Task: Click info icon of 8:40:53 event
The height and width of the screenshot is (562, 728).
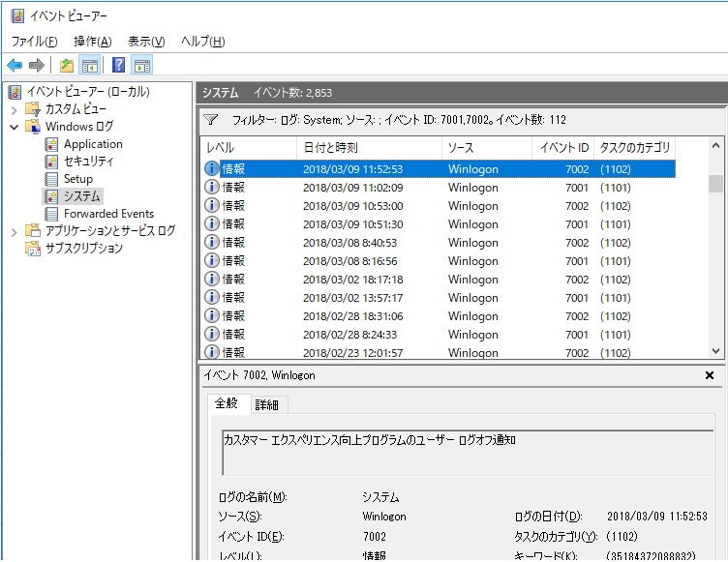Action: coord(212,242)
